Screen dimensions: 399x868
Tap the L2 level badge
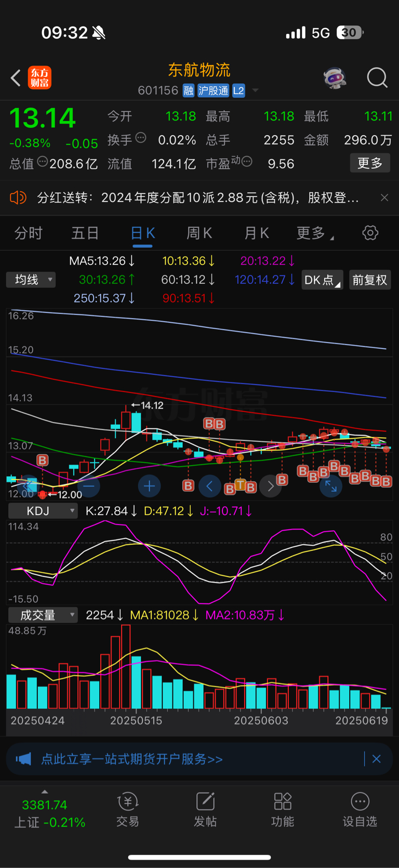[238, 90]
